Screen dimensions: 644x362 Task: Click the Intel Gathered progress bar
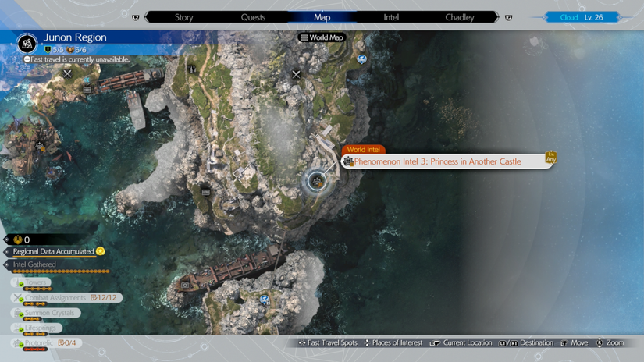pos(61,272)
